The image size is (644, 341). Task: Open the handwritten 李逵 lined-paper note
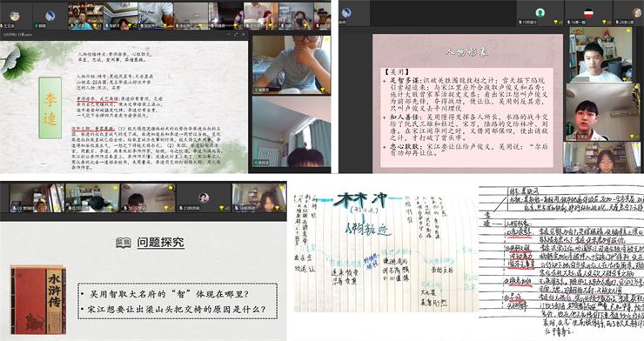(x=561, y=262)
